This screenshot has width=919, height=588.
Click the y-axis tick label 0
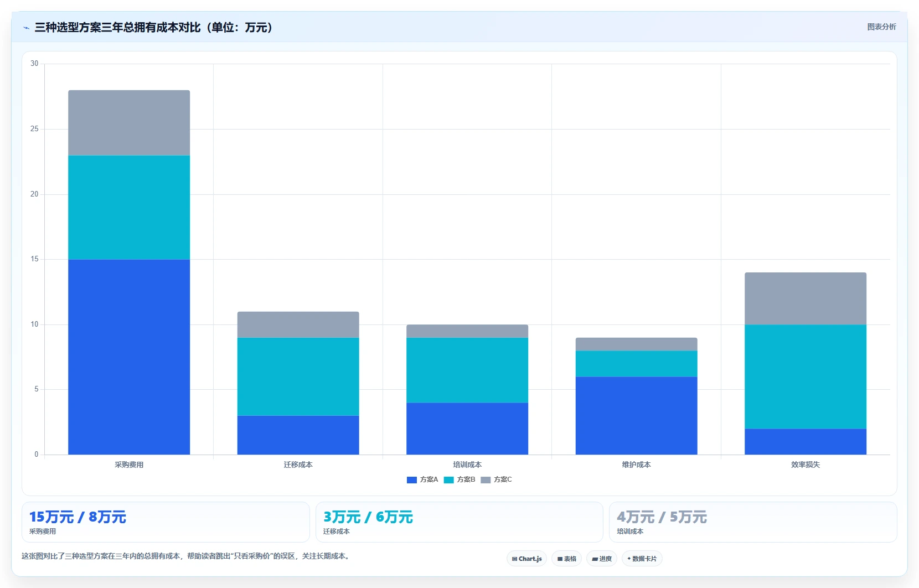[x=37, y=455]
